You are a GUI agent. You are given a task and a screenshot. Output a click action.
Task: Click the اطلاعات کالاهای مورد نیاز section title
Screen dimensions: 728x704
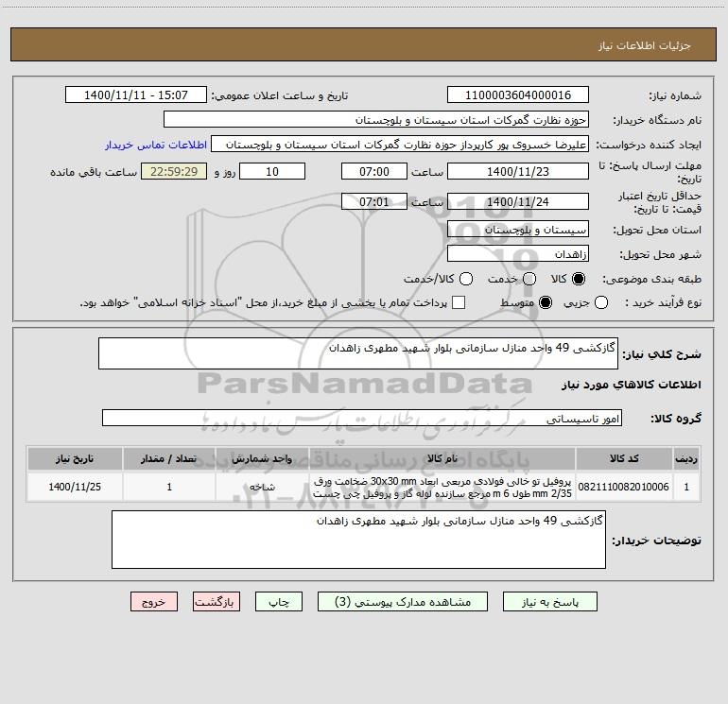pos(632,385)
